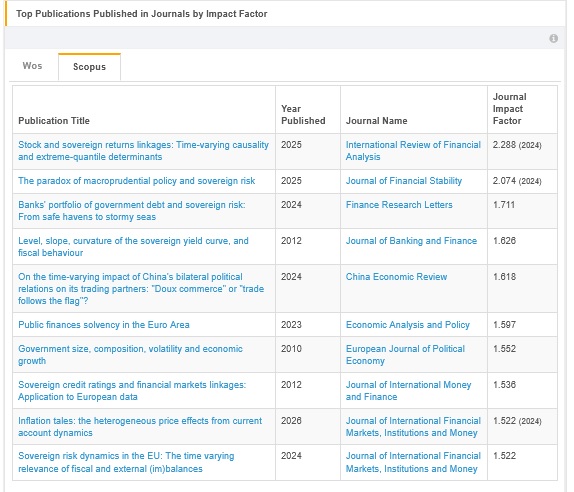Image resolution: width=574 pixels, height=492 pixels.
Task: Open 'Sovereign risk dynamics in the EU' link
Action: coord(126,462)
